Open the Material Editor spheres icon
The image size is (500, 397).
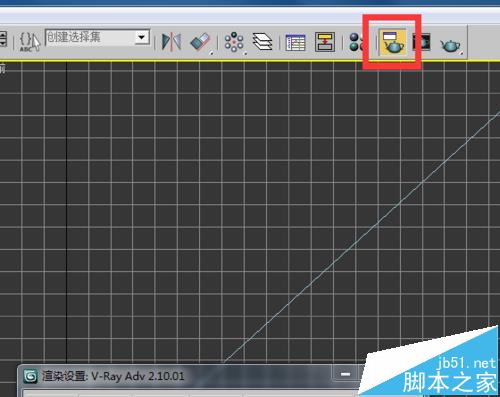pos(356,42)
